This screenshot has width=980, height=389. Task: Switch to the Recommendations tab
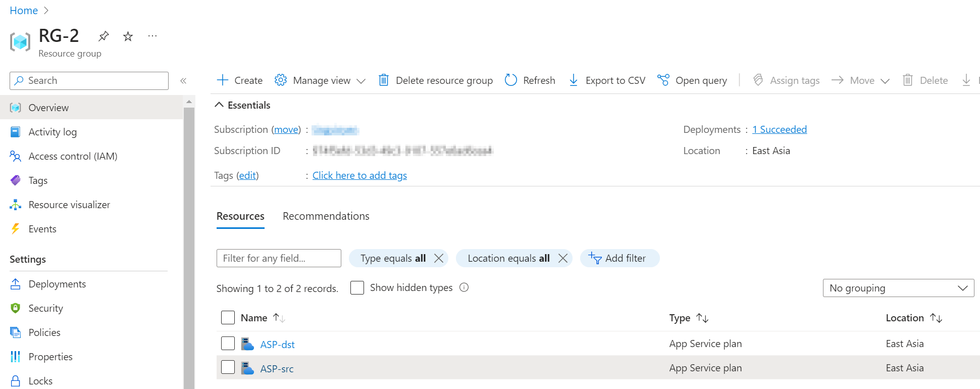(326, 216)
